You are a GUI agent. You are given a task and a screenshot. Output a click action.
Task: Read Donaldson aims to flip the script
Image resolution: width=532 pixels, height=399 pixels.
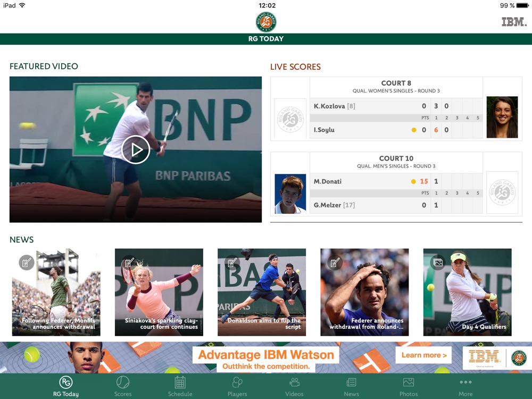pos(262,292)
